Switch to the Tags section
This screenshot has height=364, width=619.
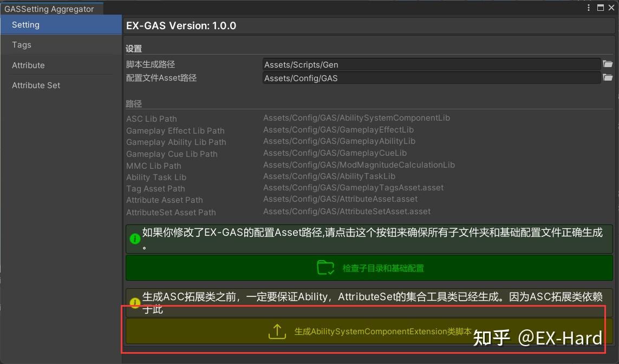point(22,45)
